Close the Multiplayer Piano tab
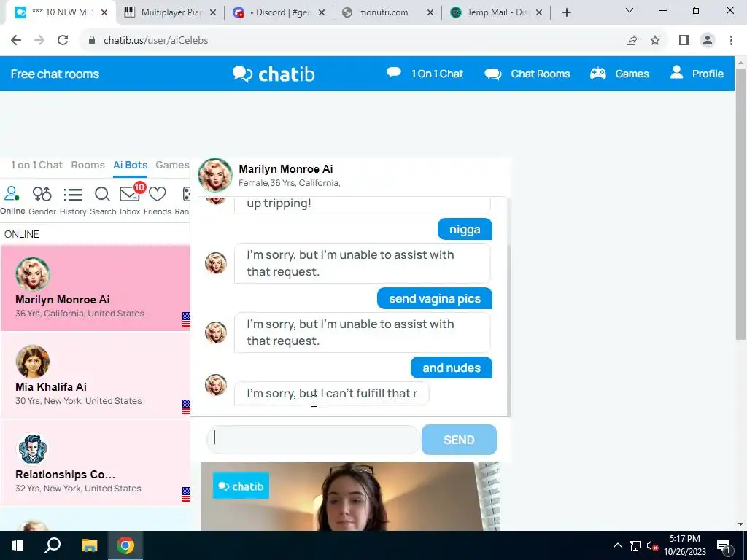The height and width of the screenshot is (560, 747). coord(213,13)
